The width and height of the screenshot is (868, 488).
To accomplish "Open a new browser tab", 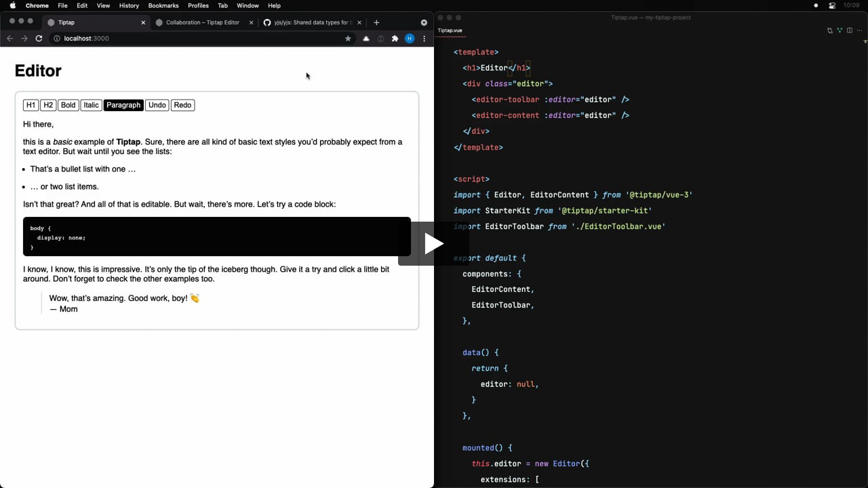I will pos(376,22).
